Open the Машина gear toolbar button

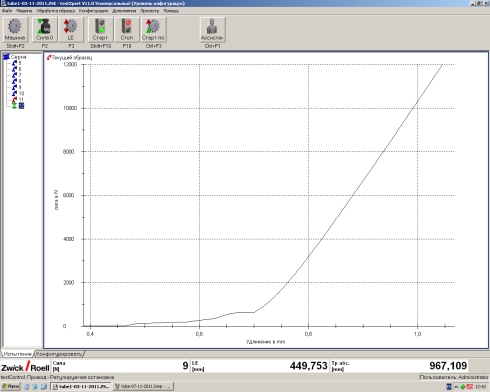(15, 30)
